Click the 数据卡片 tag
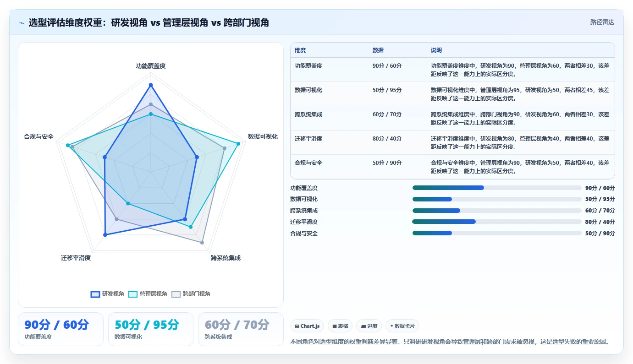 coord(402,326)
